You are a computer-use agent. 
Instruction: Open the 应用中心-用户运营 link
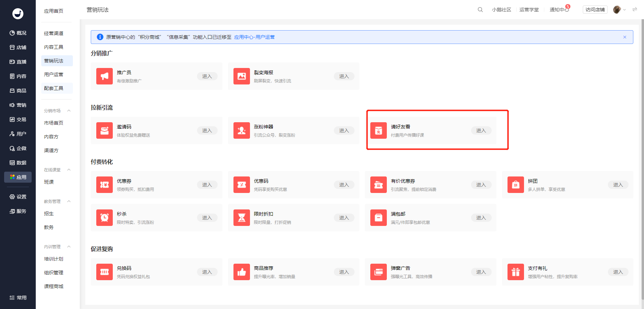tap(254, 37)
